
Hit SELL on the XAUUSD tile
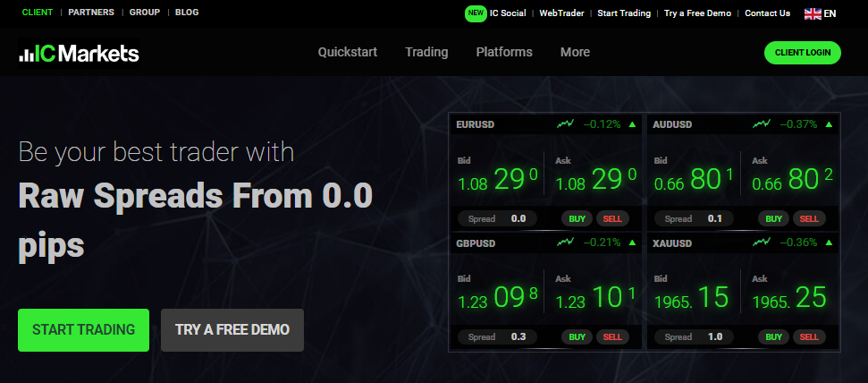click(808, 336)
